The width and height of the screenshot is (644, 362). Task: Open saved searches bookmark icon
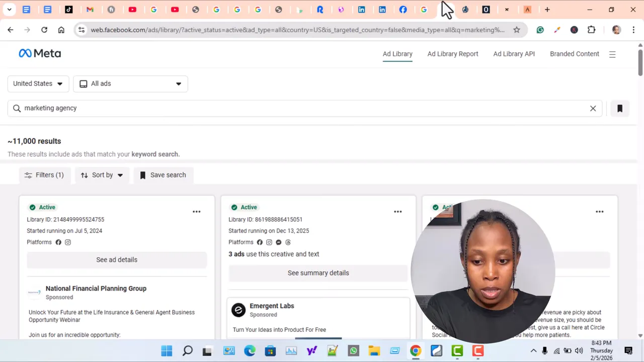[620, 108]
